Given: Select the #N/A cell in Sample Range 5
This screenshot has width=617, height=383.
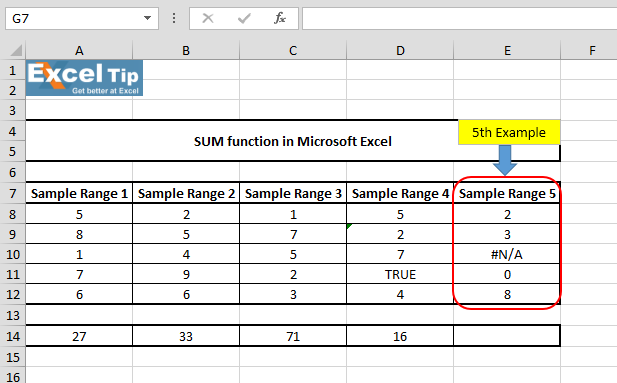Looking at the screenshot, I should click(507, 254).
